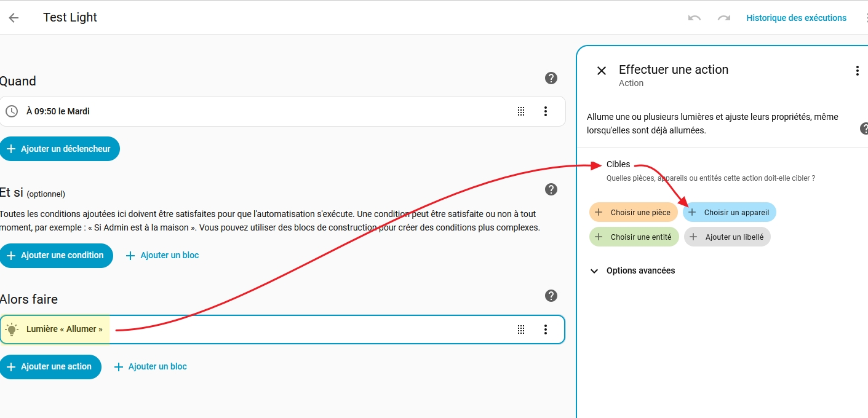Open the help icon next to Quand
This screenshot has height=418, width=868.
point(551,78)
